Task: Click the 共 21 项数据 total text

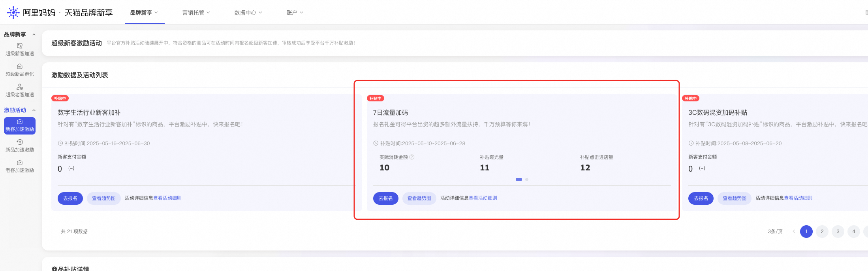Action: click(74, 232)
